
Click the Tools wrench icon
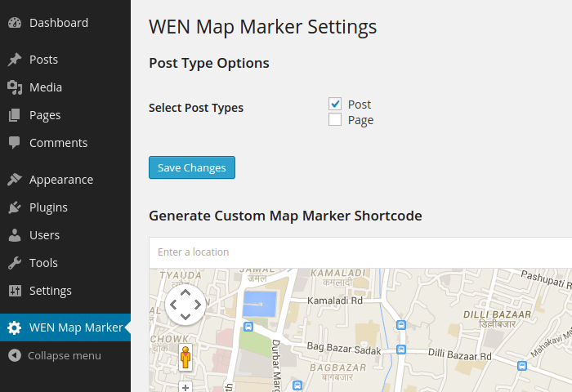(x=15, y=263)
